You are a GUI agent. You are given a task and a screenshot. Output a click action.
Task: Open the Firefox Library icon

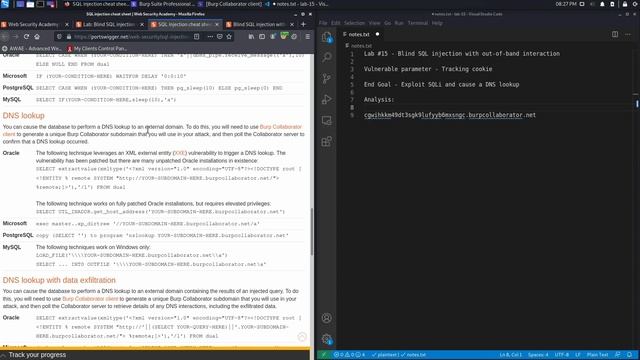(251, 36)
